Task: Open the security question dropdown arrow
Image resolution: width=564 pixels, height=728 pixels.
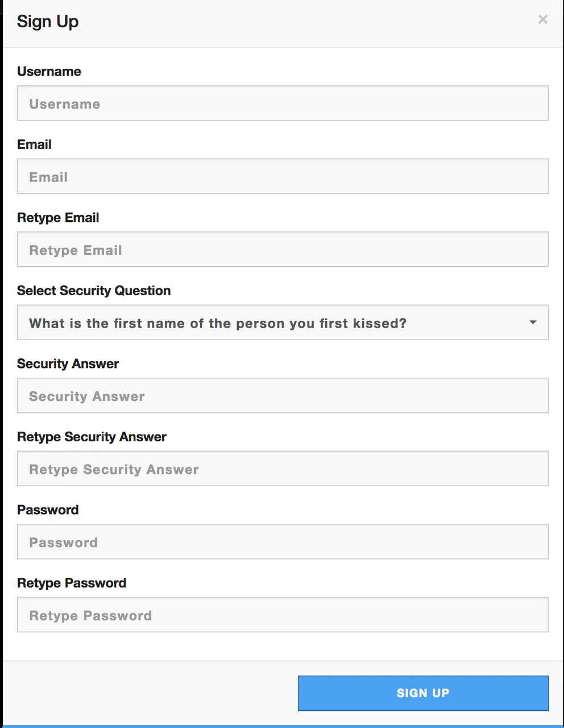Action: point(533,322)
